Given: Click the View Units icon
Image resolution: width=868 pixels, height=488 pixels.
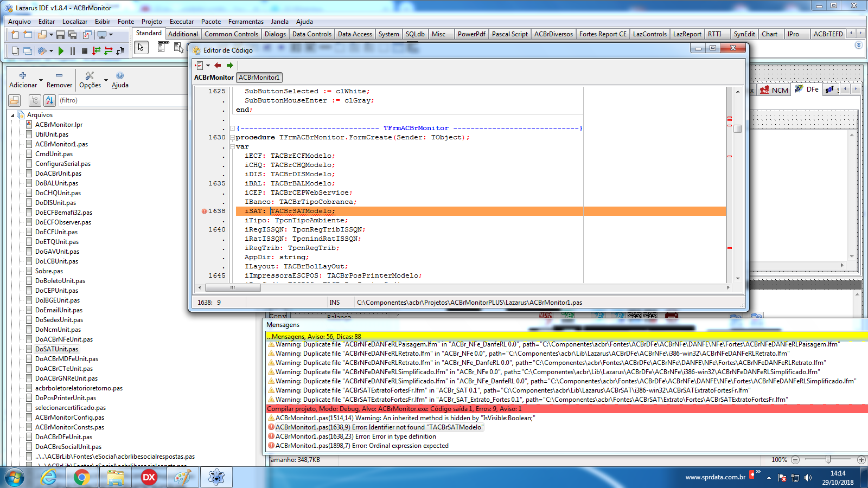Looking at the screenshot, I should click(x=15, y=51).
